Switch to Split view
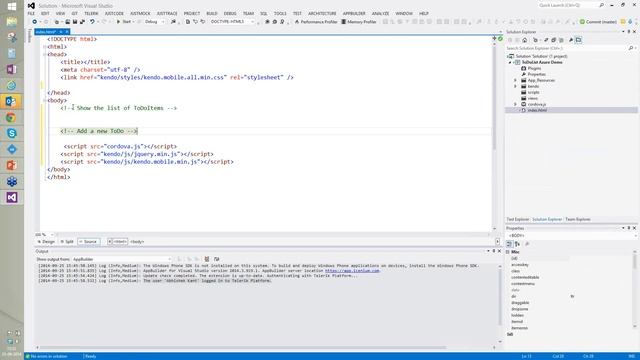 click(67, 242)
